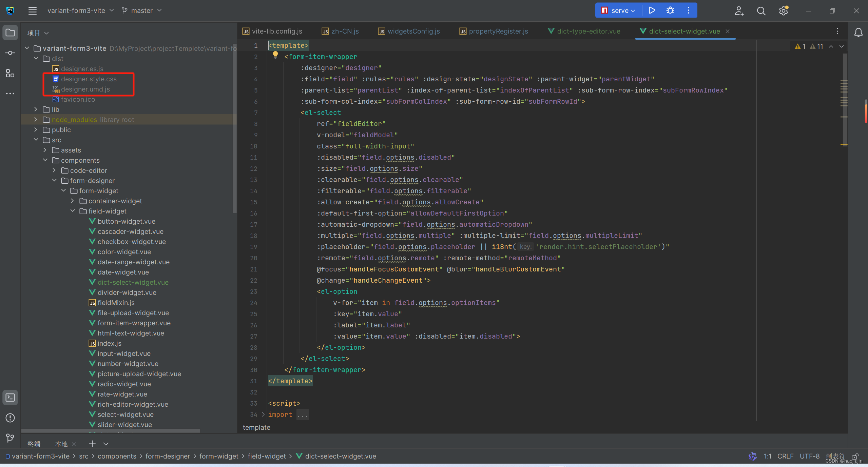868x467 pixels.
Task: Click the CRLF line separator in status bar
Action: point(785,456)
